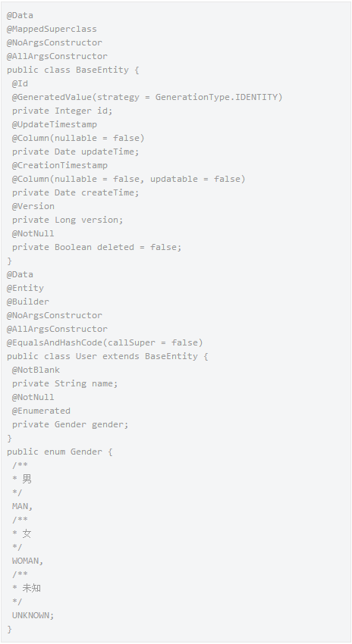Click the class User extends BaseEntity line
The image size is (352, 644).
pos(107,356)
